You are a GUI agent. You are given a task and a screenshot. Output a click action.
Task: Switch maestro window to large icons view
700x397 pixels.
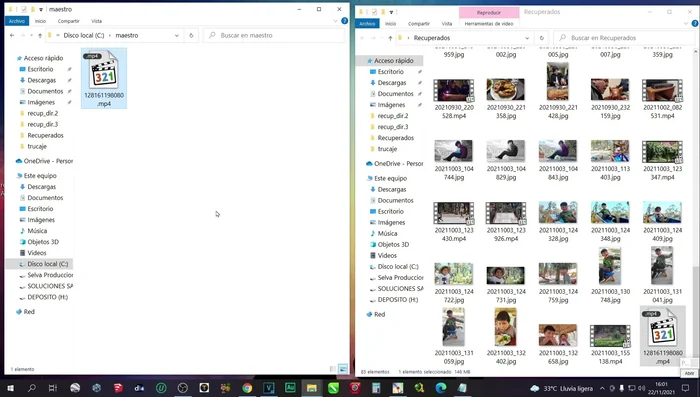click(x=343, y=369)
